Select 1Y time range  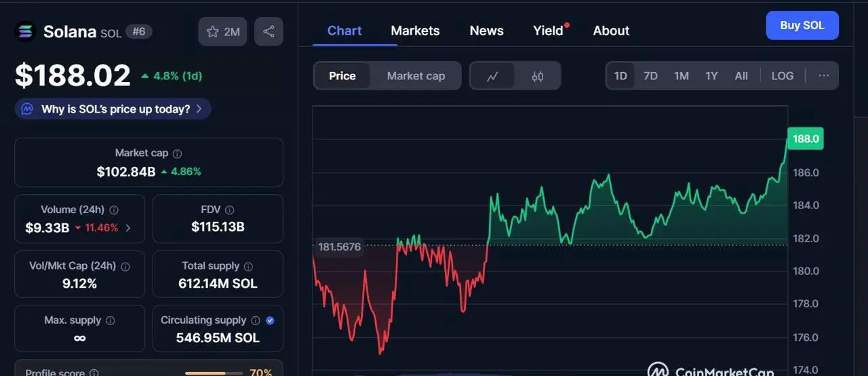711,76
